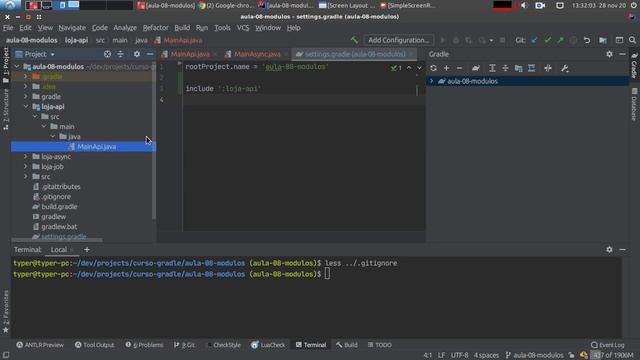Collapse the main folder under loja-api
The width and height of the screenshot is (640, 360).
pyautogui.click(x=44, y=127)
